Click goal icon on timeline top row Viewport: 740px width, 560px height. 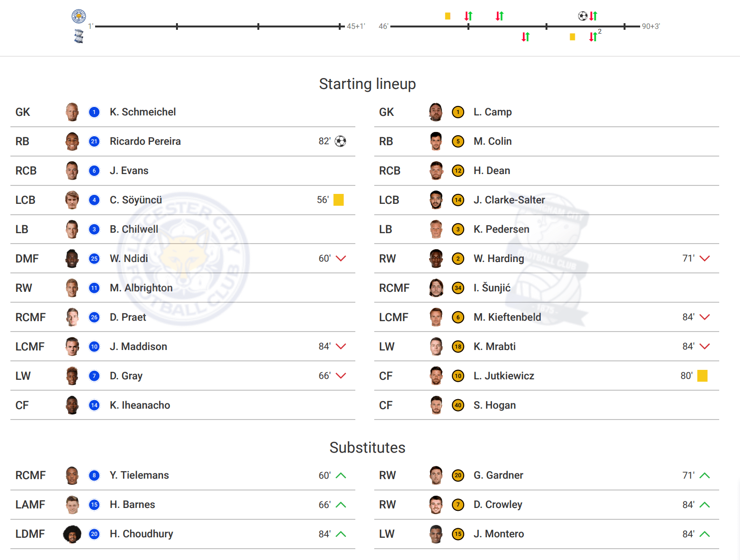click(x=583, y=16)
